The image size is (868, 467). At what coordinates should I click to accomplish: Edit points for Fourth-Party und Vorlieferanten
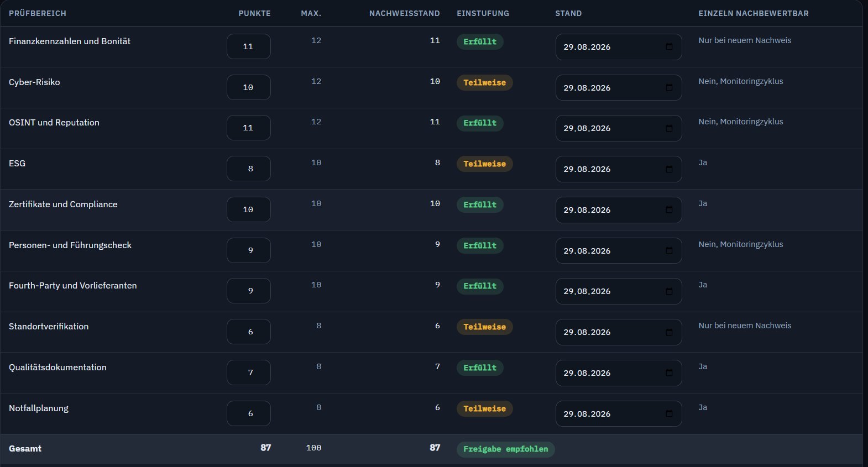click(249, 291)
